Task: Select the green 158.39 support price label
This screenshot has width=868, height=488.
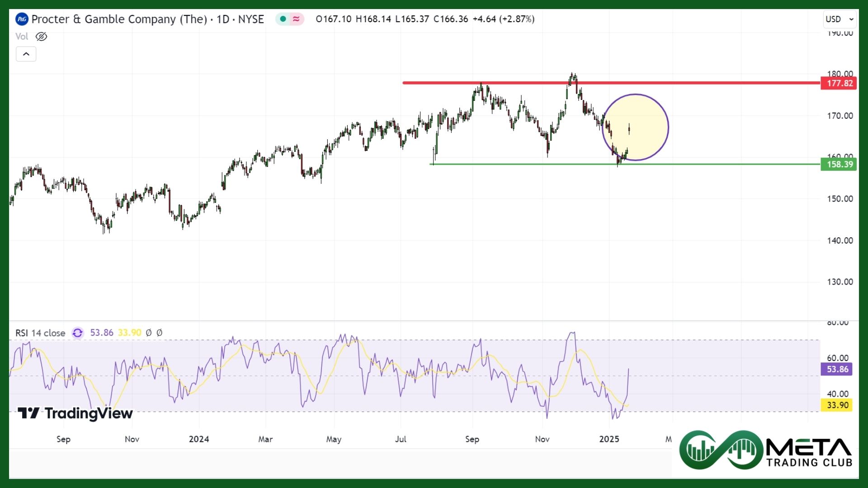Action: tap(839, 164)
